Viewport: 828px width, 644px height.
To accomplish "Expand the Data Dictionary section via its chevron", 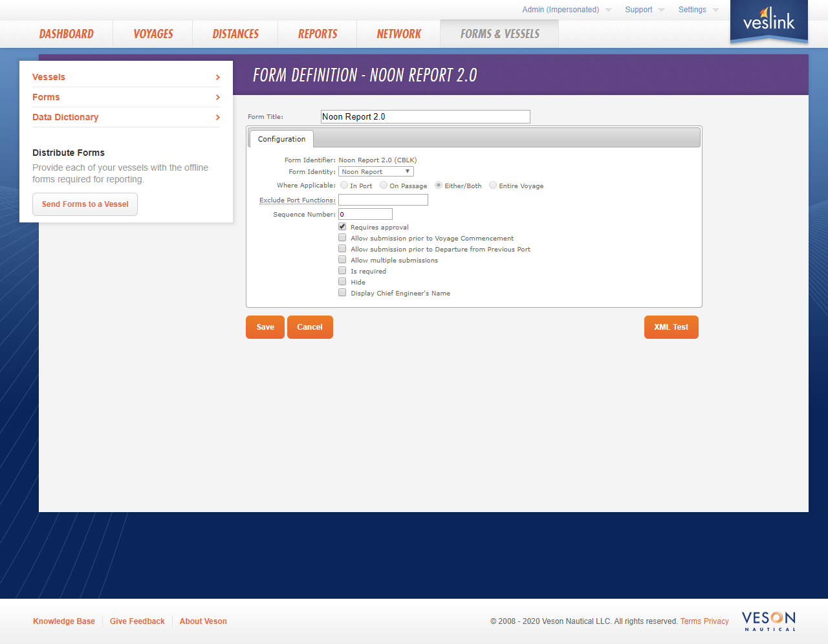I will [218, 117].
